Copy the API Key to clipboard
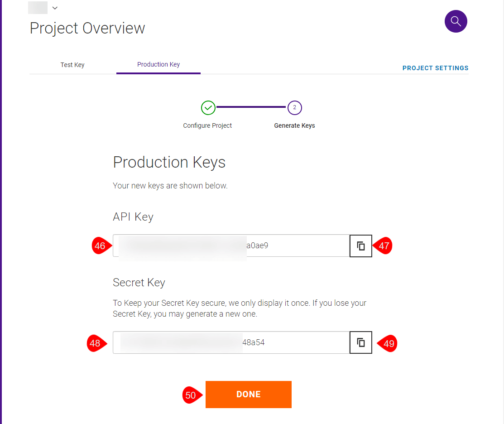 [361, 246]
